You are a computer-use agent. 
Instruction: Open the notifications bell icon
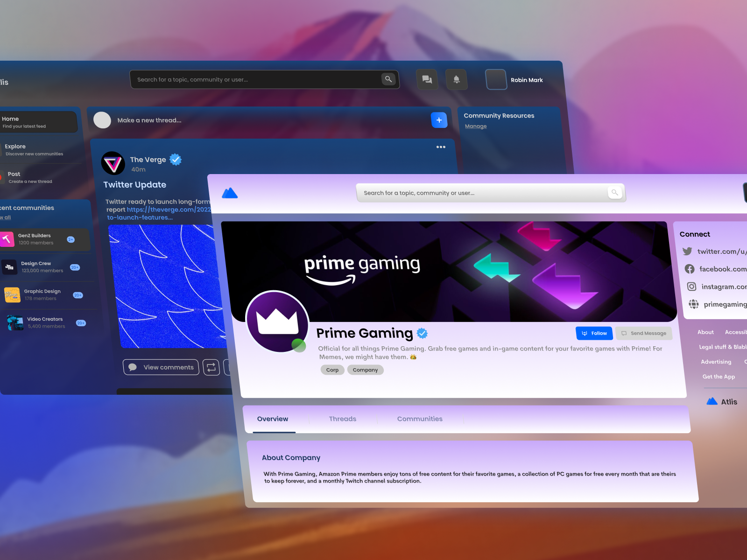coord(457,79)
